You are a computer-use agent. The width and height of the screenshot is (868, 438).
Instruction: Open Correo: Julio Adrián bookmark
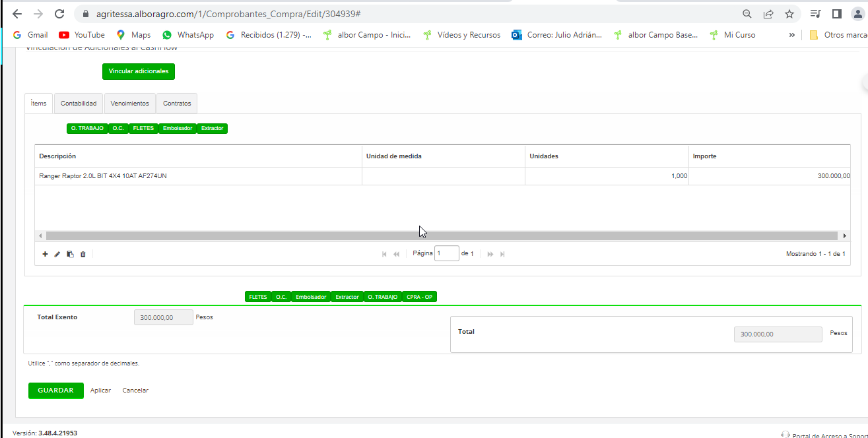click(x=556, y=35)
